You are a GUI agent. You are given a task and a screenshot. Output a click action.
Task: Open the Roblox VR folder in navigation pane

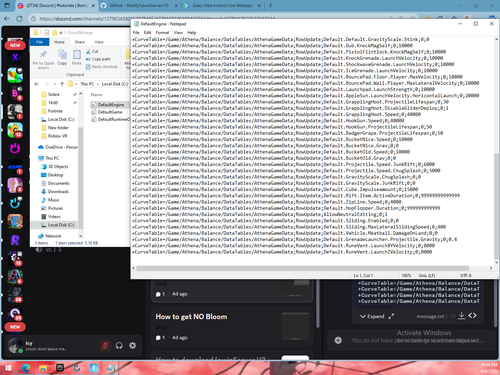(57, 136)
